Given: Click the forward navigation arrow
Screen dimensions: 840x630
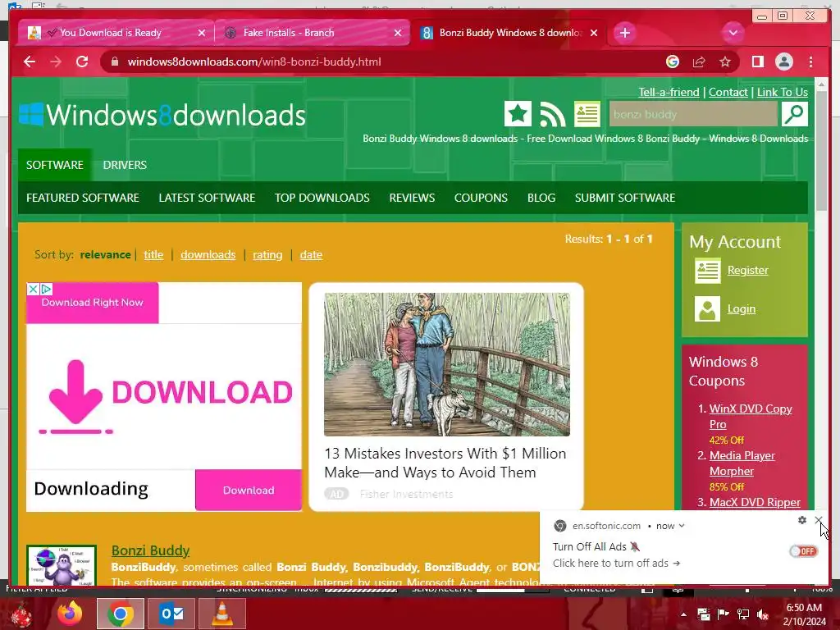Looking at the screenshot, I should point(56,62).
